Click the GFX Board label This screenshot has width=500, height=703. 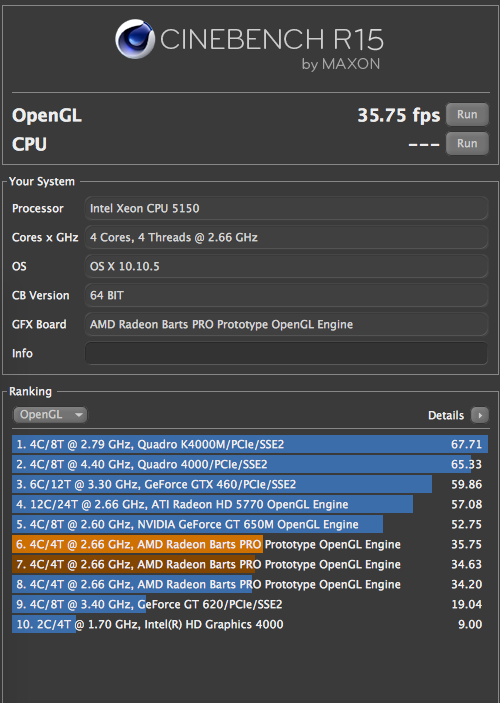pos(39,324)
